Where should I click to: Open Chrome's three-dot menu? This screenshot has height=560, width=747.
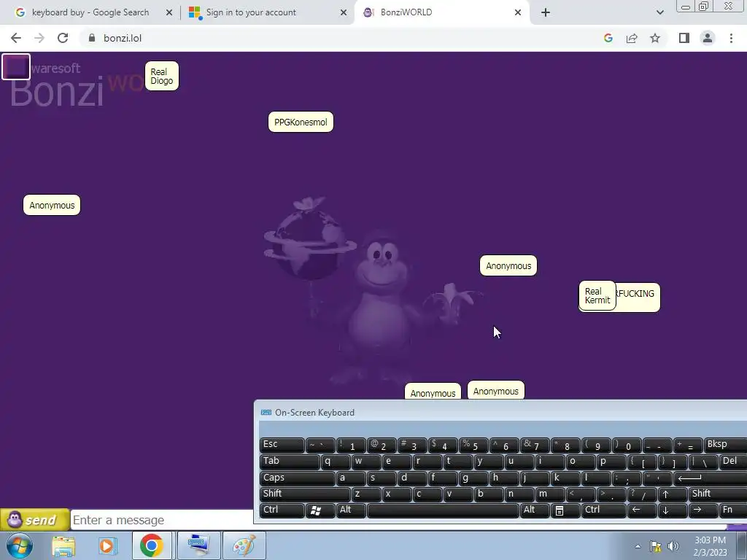coord(731,38)
